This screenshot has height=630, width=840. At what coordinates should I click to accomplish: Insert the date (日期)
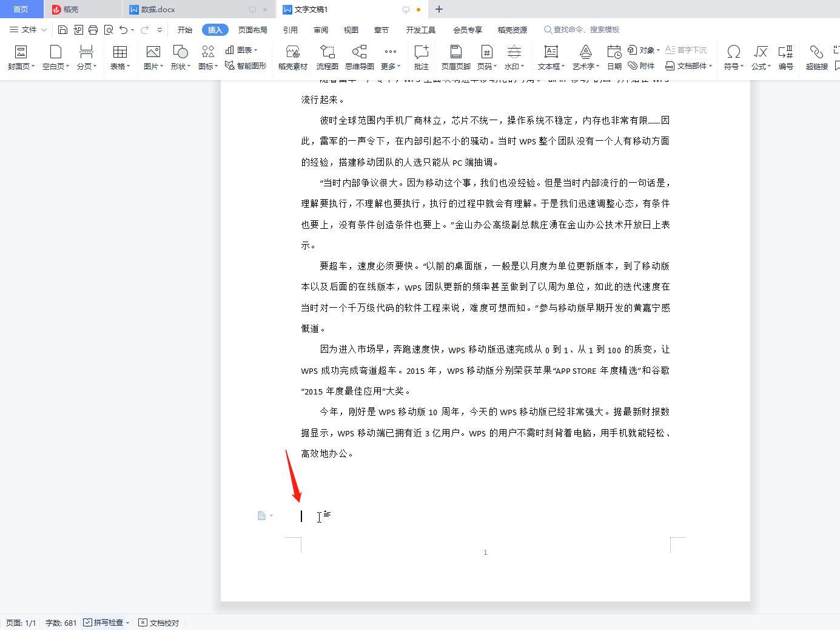[614, 58]
